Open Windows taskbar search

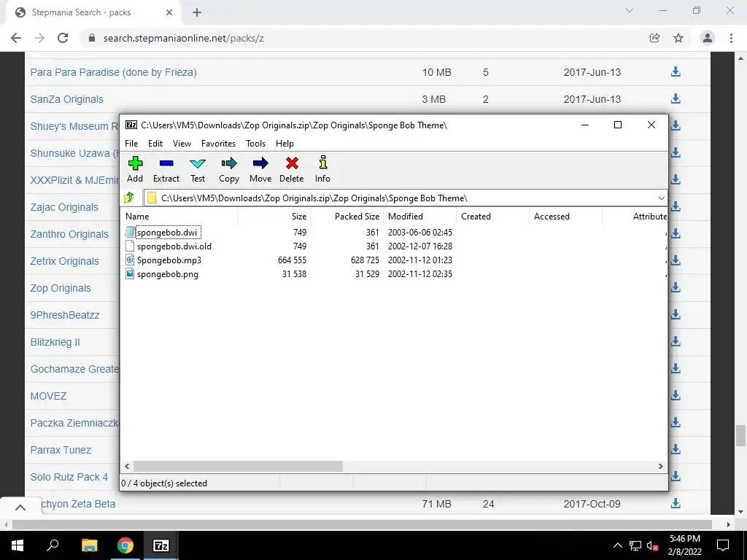(x=53, y=545)
